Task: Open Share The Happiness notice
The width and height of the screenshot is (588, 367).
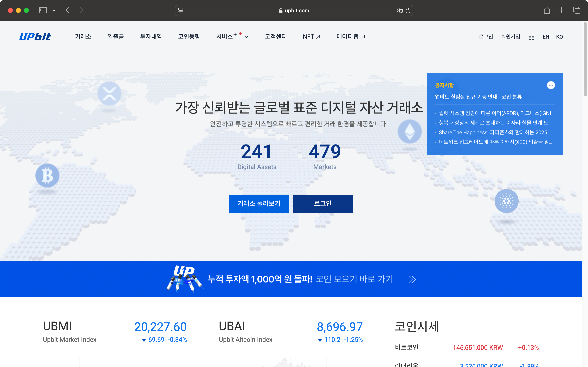Action: click(x=495, y=133)
